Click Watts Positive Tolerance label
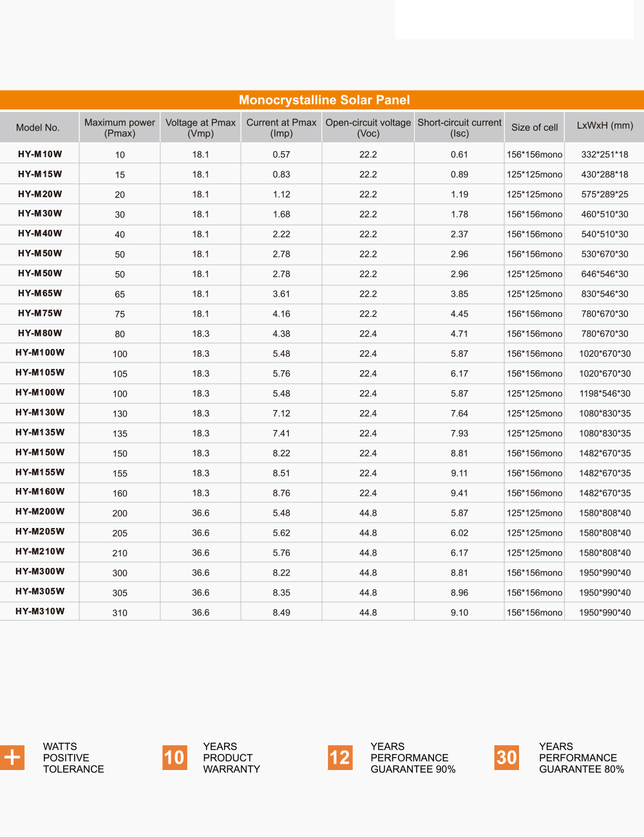 coord(73,758)
